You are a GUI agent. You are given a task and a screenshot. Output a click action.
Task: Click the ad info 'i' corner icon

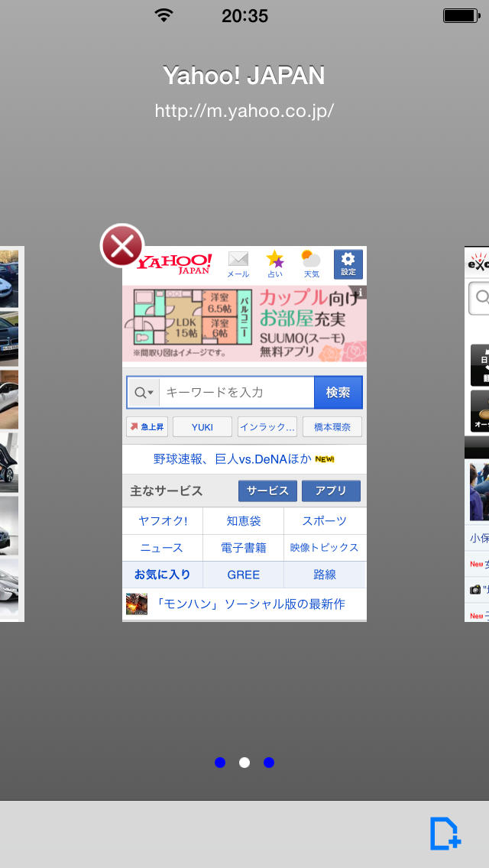click(x=361, y=292)
